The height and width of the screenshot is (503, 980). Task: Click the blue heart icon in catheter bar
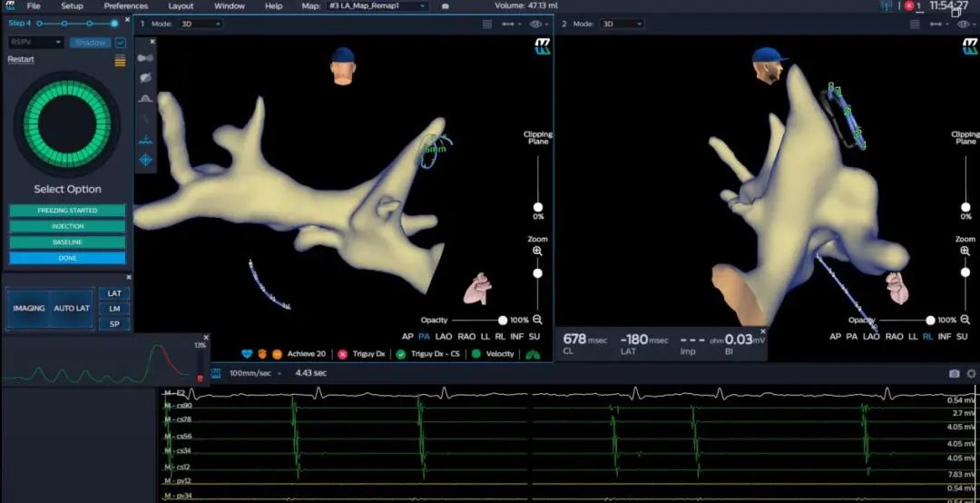248,354
